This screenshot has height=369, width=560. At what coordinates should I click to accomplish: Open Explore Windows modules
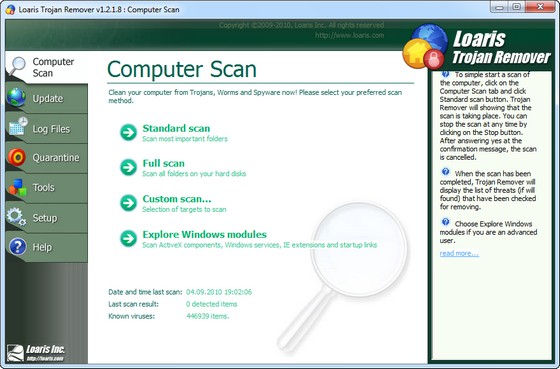205,234
